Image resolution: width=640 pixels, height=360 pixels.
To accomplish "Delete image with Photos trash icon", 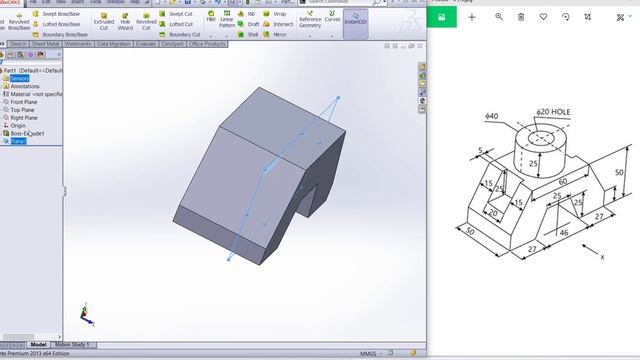I will point(521,17).
